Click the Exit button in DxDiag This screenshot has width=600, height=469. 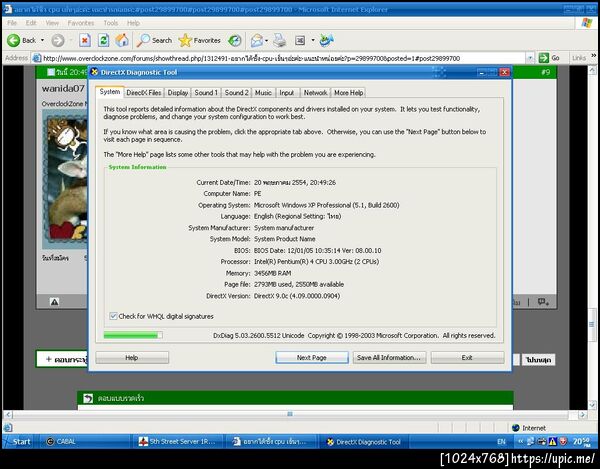pyautogui.click(x=467, y=358)
